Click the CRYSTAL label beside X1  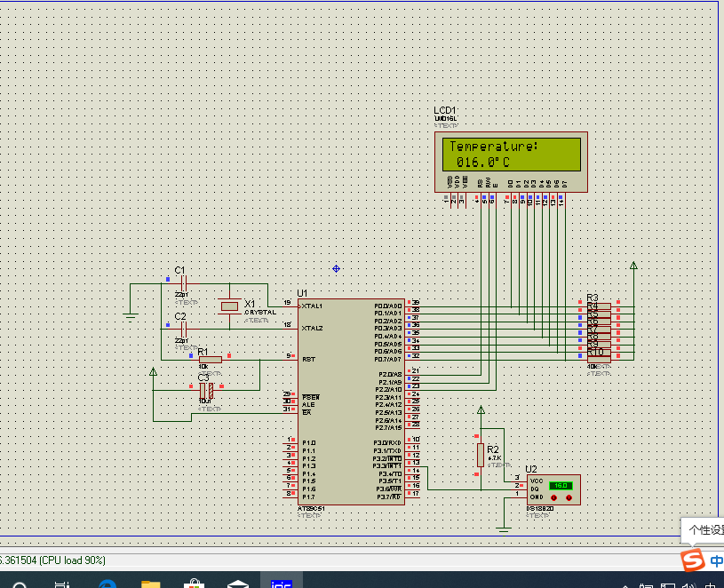pos(260,313)
